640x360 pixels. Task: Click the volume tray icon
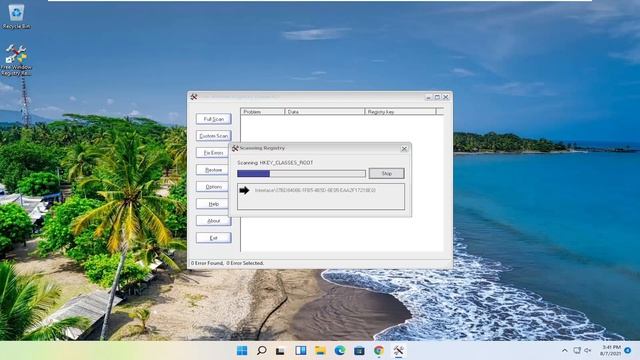[x=588, y=351]
